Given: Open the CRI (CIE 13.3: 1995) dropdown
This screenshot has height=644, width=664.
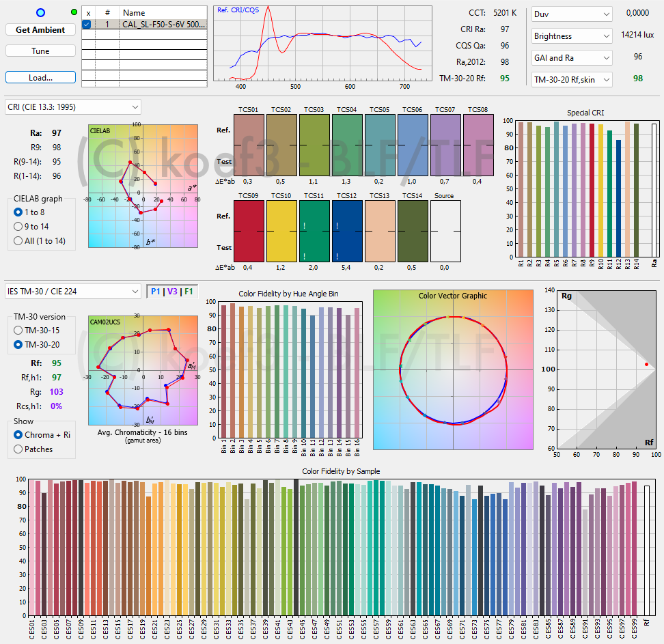Looking at the screenshot, I should coord(72,107).
